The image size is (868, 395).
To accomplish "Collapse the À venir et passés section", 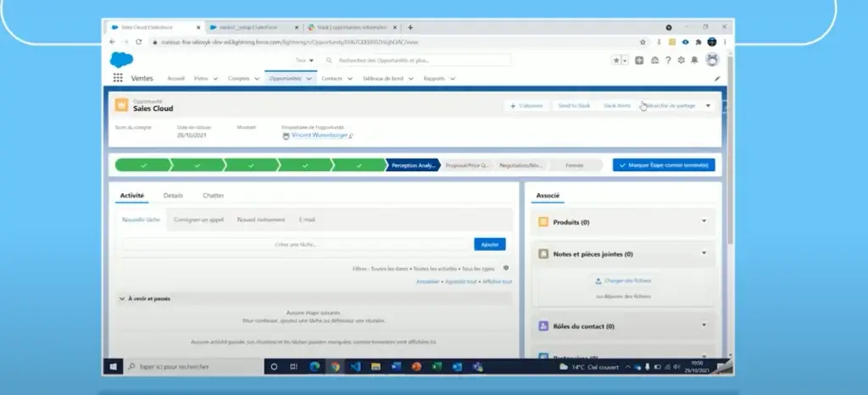I will pos(122,298).
